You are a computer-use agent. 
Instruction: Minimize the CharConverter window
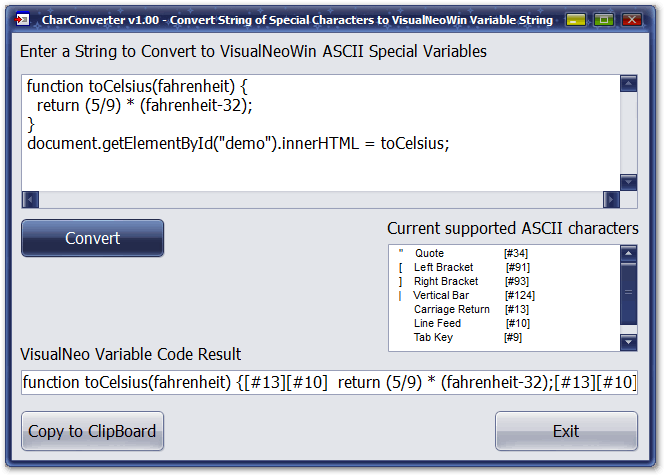point(576,20)
